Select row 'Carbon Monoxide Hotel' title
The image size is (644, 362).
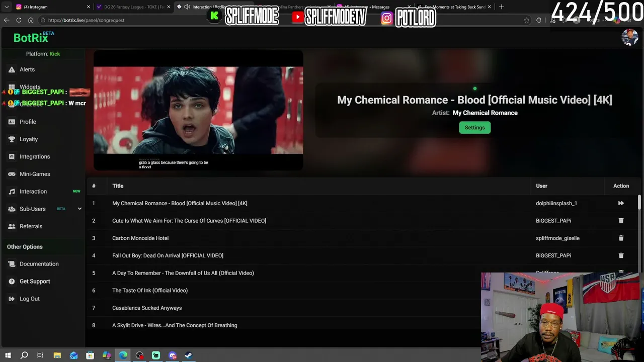coord(140,238)
